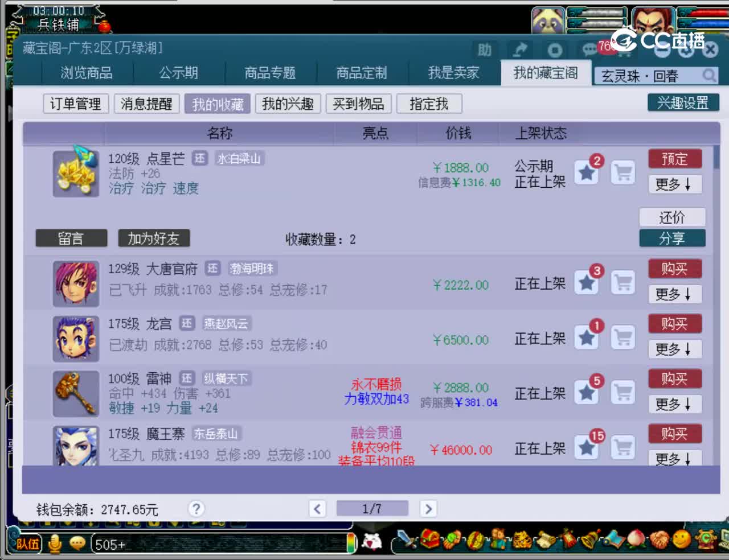729x560 pixels.
Task: Switch to 我是卖家 tab
Action: click(x=454, y=73)
